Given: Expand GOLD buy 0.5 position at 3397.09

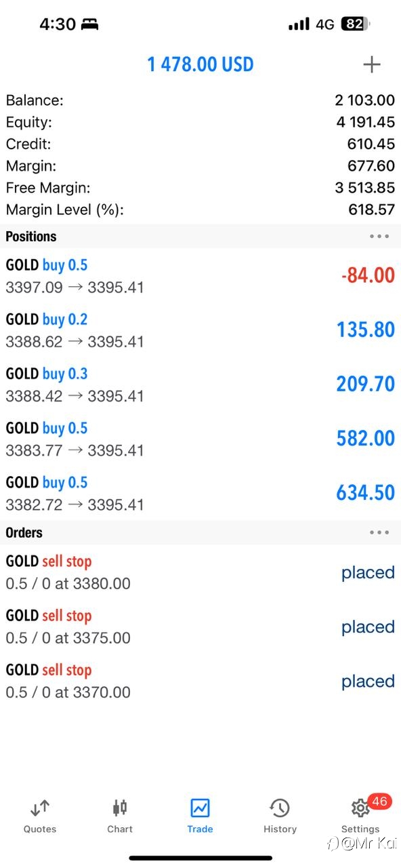Looking at the screenshot, I should (x=200, y=275).
